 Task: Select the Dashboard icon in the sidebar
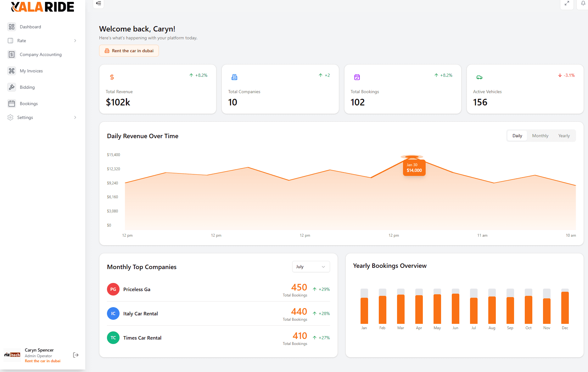(12, 27)
